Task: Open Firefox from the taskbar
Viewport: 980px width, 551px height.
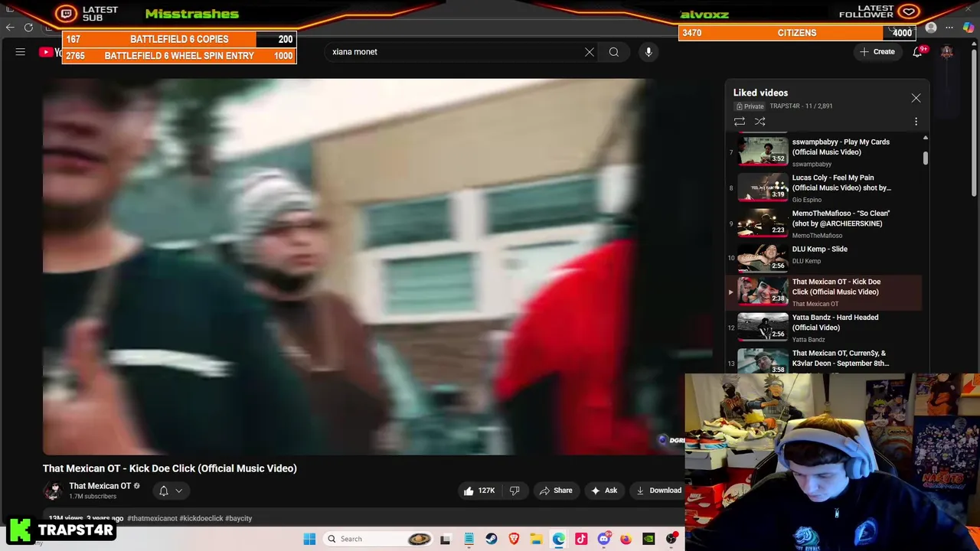Action: pyautogui.click(x=626, y=539)
